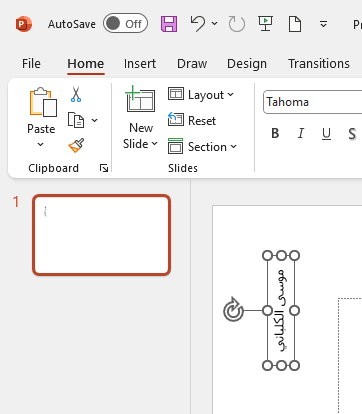Viewport: 362px width, 414px height.
Task: Customize Quick Access Toolbar dropdown
Action: [x=323, y=24]
